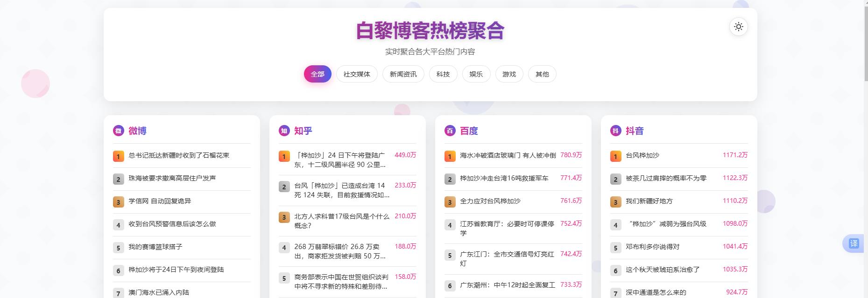The image size is (868, 298).
Task: Select the 科技 category
Action: coord(443,74)
